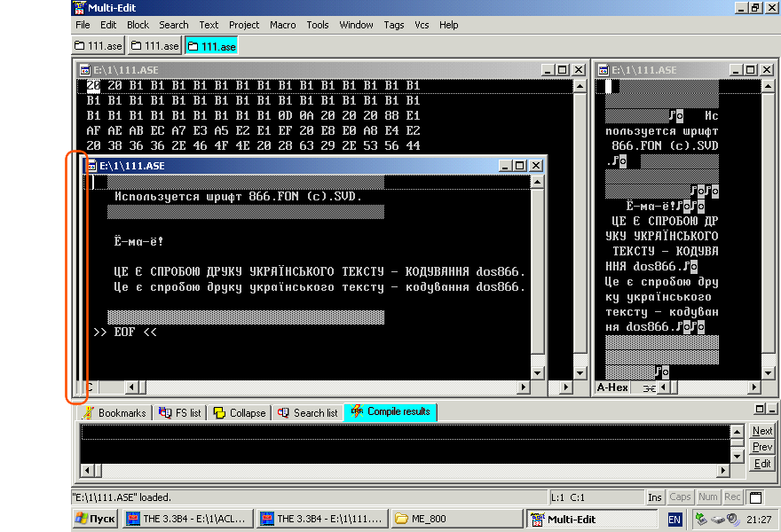The width and height of the screenshot is (781, 532).
Task: Click the hex-view window's document icon
Action: pyautogui.click(x=85, y=70)
